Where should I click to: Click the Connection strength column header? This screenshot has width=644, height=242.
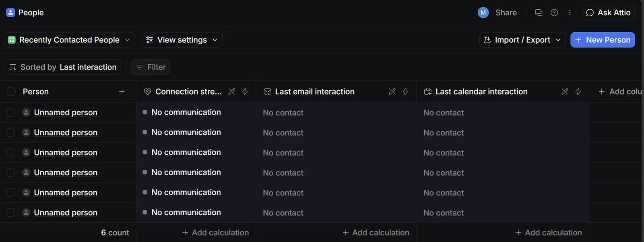point(196,92)
